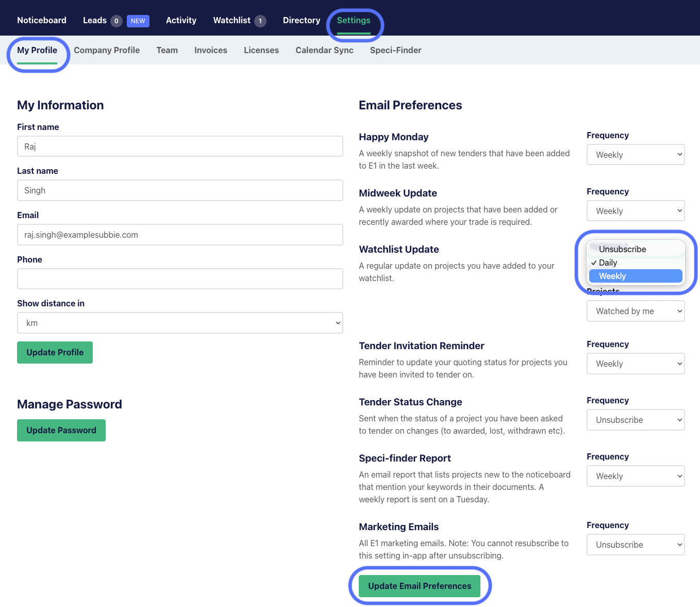This screenshot has width=700, height=607.
Task: Select the Speci-Finder settings tab
Action: click(395, 50)
